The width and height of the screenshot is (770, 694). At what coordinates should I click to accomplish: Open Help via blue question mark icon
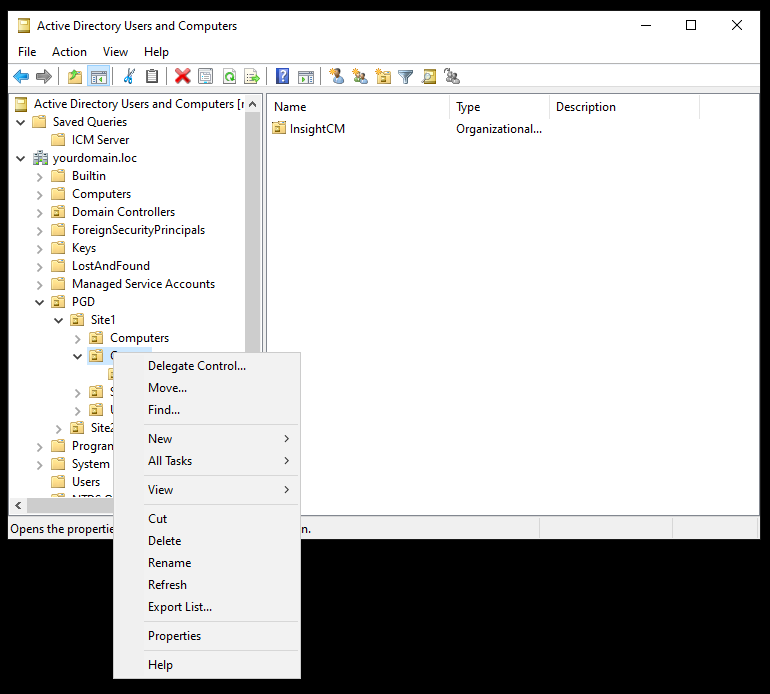282,77
